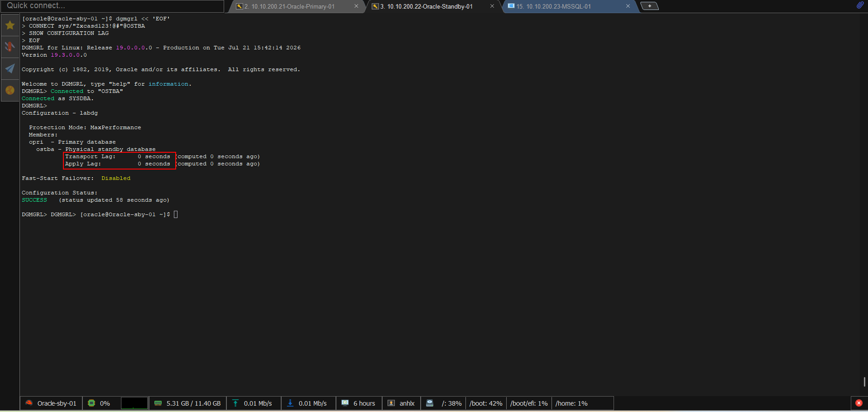The height and width of the screenshot is (412, 868).
Task: Click the 'opri - Primary database' line
Action: (x=72, y=142)
